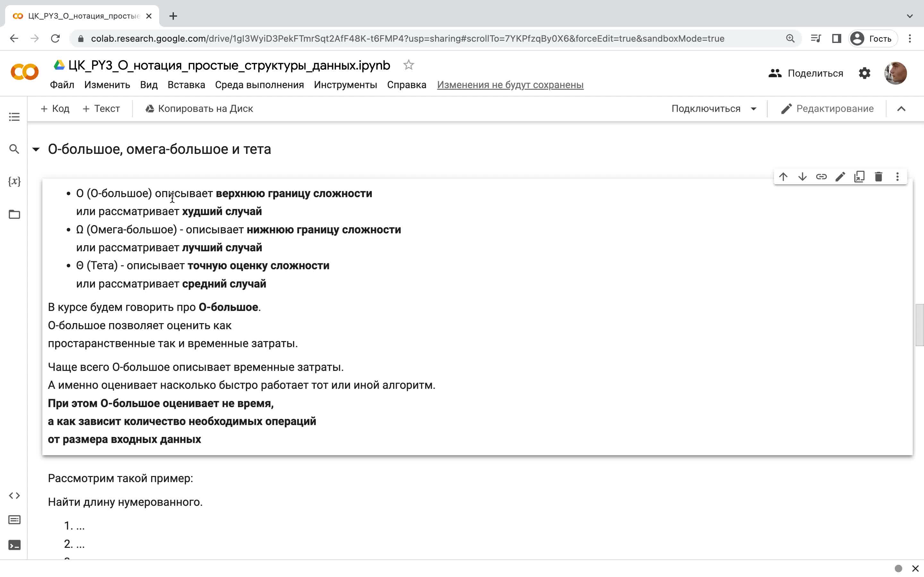The width and height of the screenshot is (924, 577).
Task: Open the Среда выполнения menu
Action: pos(259,85)
